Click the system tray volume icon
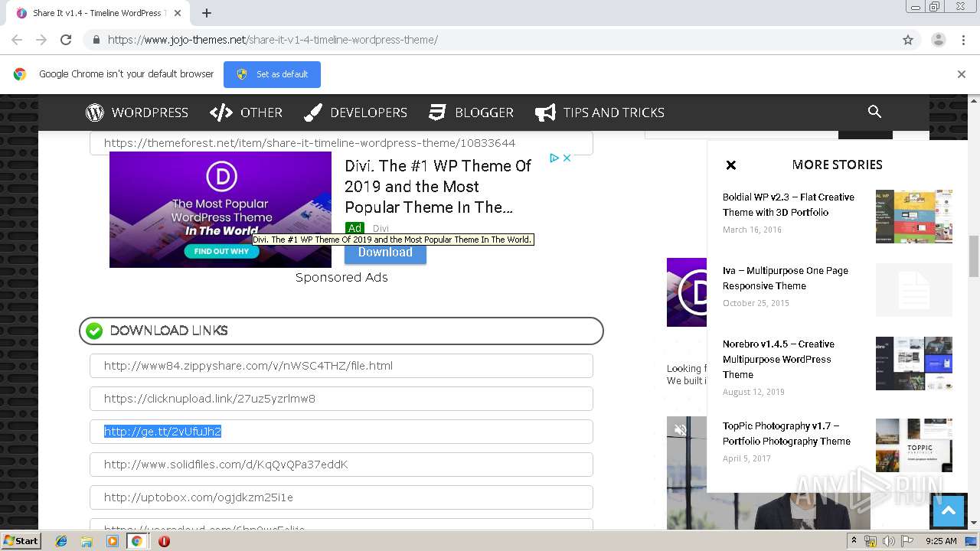 (x=889, y=541)
